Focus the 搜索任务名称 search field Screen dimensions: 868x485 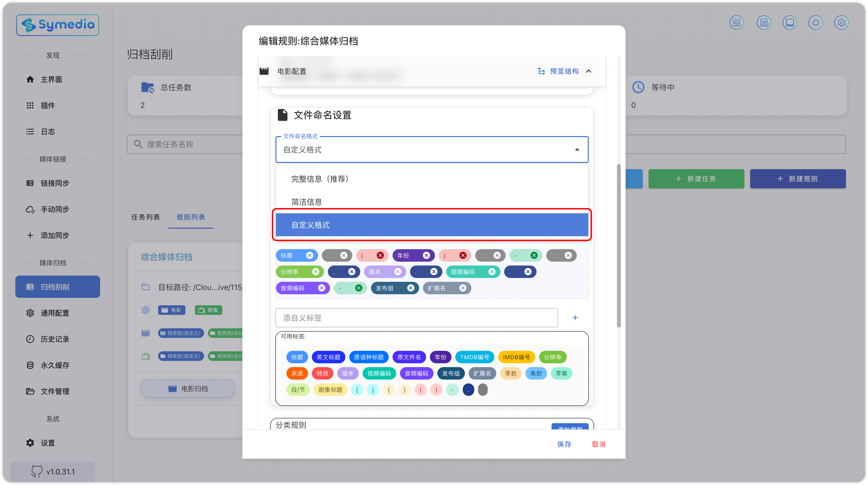pos(185,144)
